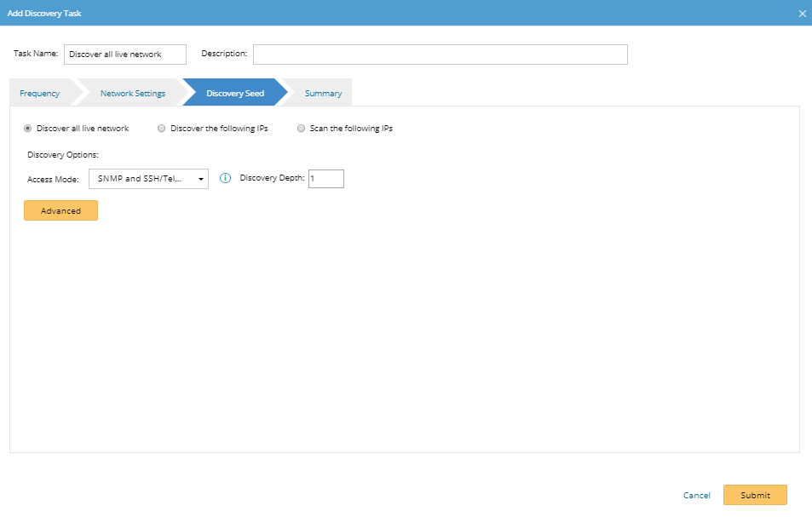Open the Access Mode dropdown
The height and width of the screenshot is (517, 812).
click(x=148, y=179)
